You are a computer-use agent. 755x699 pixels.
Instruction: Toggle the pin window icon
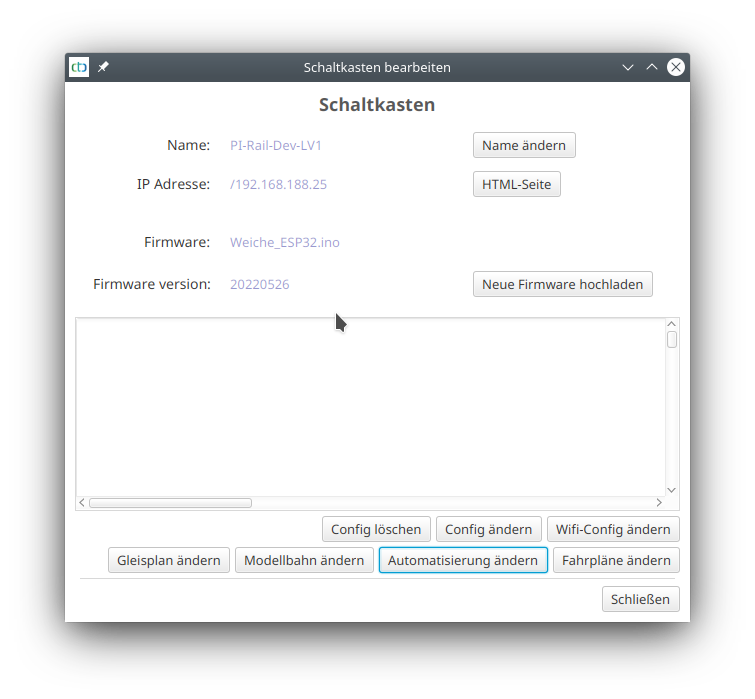point(103,67)
